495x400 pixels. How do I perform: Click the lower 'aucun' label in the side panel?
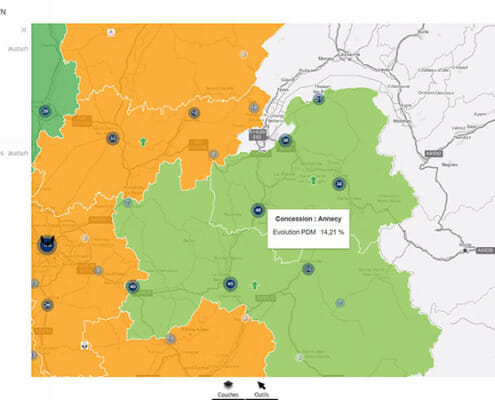(18, 153)
